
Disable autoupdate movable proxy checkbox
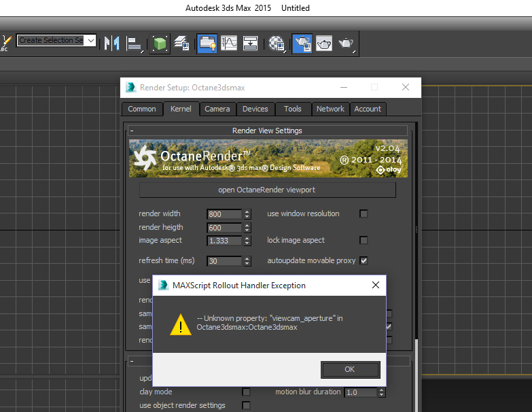tap(363, 260)
